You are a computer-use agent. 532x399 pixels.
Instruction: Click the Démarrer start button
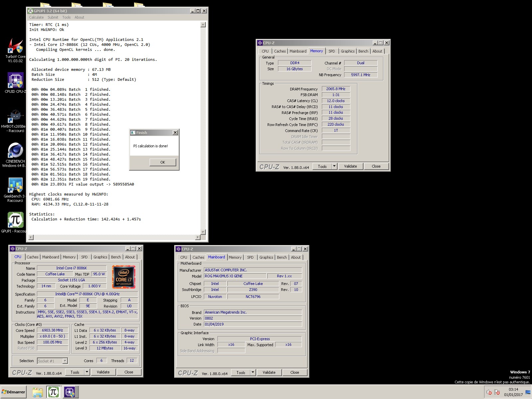[x=13, y=392]
